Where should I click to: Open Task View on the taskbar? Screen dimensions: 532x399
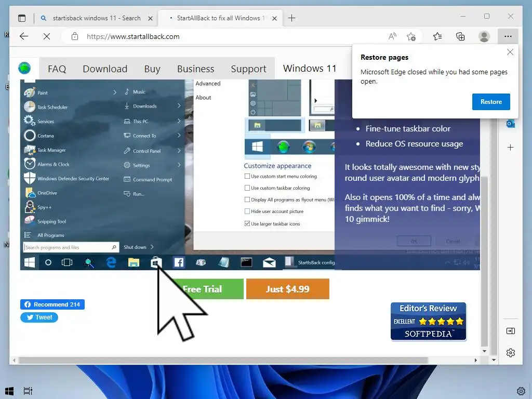click(28, 391)
